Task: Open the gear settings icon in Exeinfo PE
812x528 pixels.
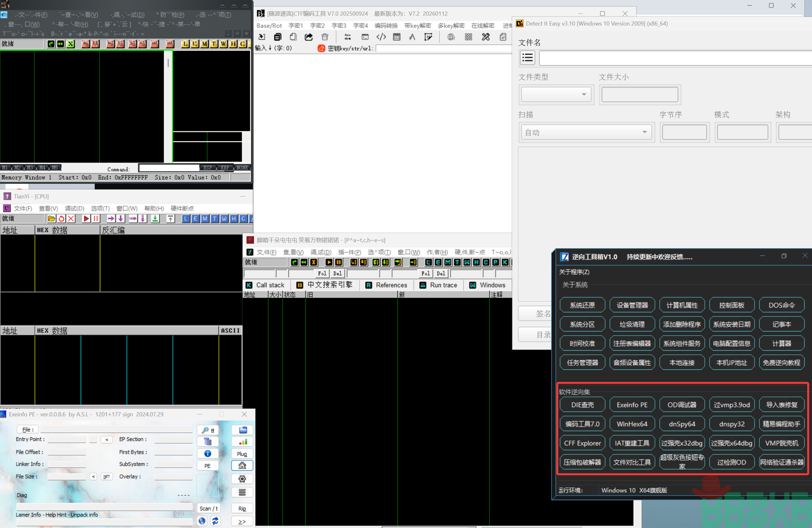Action: 242,479
